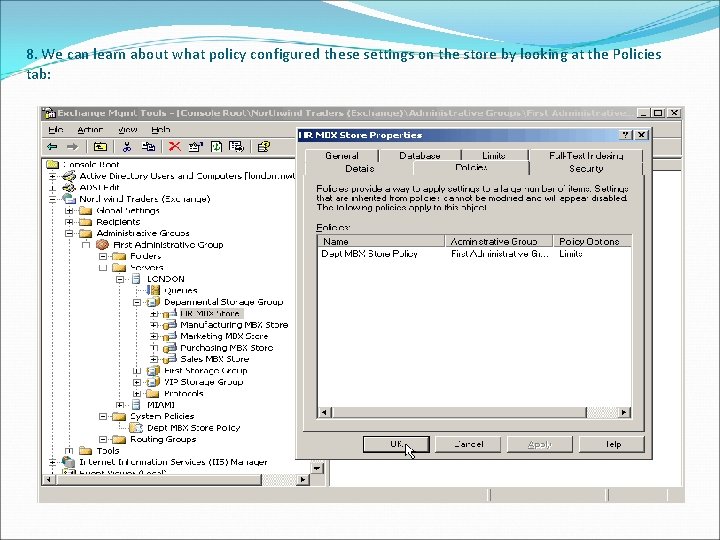Switch to the General tab

(x=342, y=156)
